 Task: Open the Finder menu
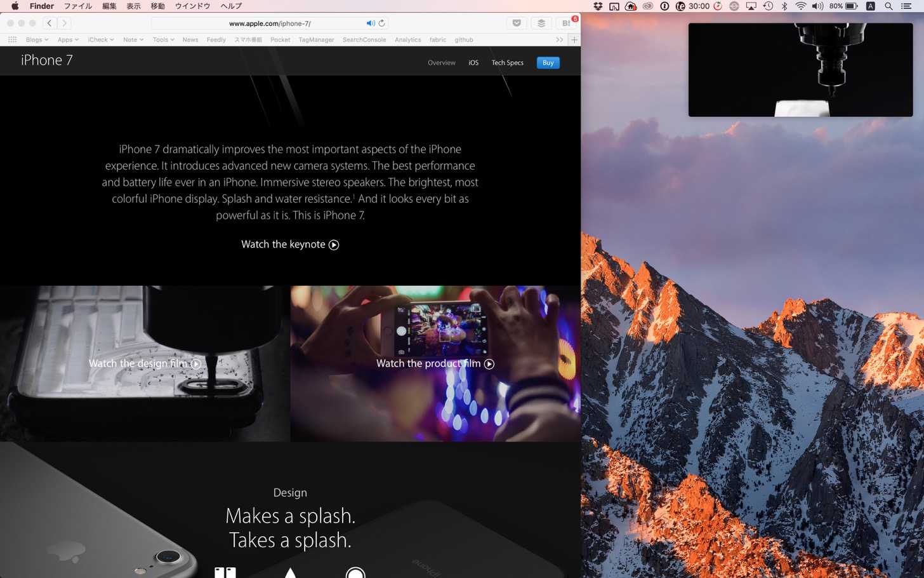click(x=42, y=6)
